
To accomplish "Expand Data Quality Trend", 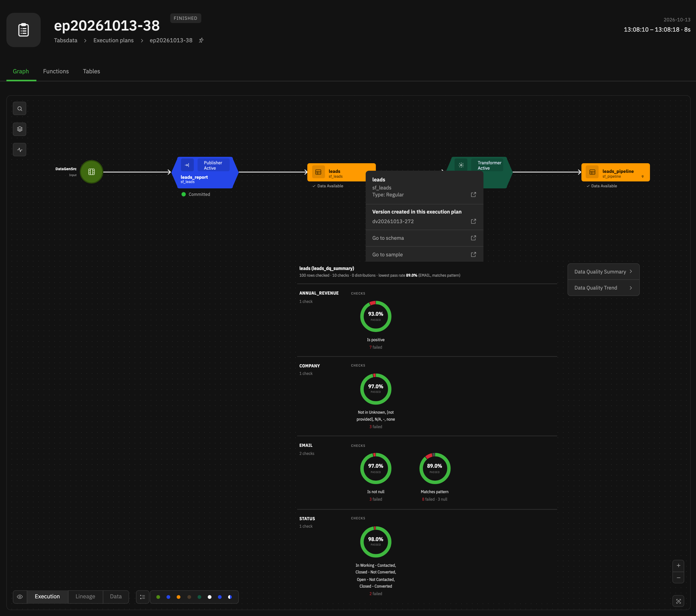I will [x=603, y=288].
